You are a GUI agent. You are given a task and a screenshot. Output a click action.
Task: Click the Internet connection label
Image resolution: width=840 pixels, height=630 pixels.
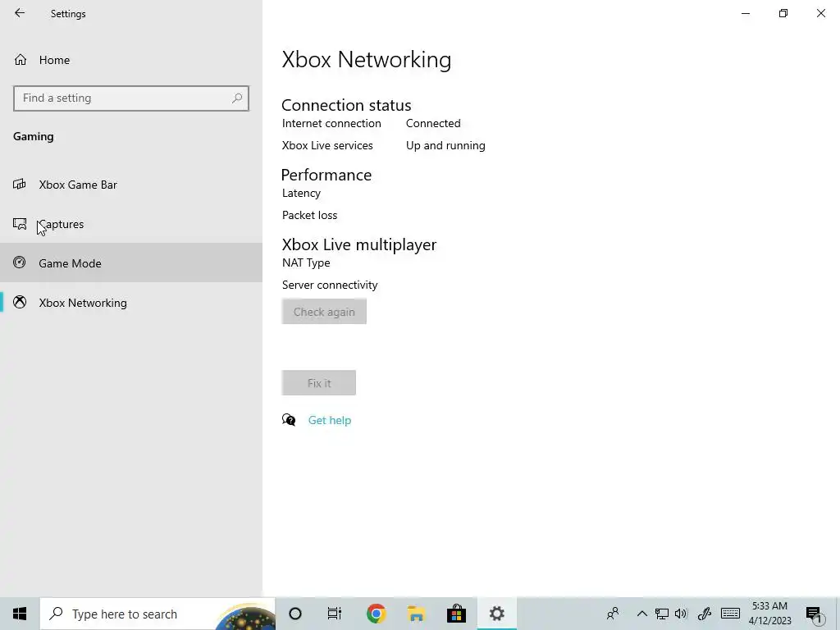pos(331,123)
